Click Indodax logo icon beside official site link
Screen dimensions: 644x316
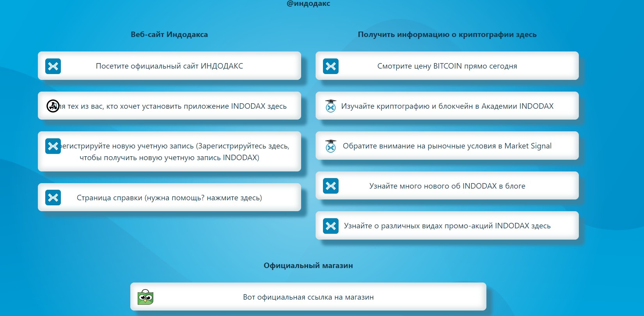tap(53, 66)
